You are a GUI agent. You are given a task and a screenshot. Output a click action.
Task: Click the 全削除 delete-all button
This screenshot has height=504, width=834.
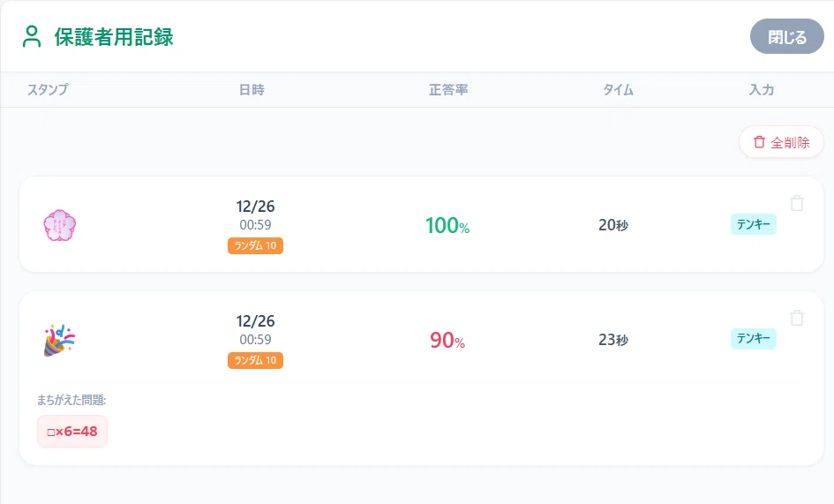[781, 142]
